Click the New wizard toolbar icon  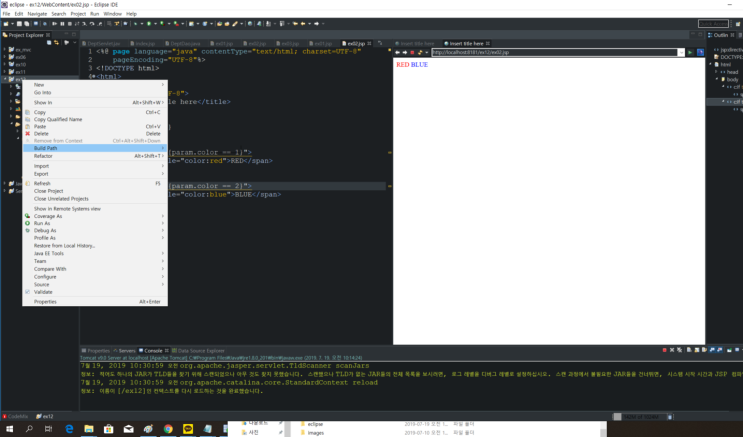click(x=6, y=24)
